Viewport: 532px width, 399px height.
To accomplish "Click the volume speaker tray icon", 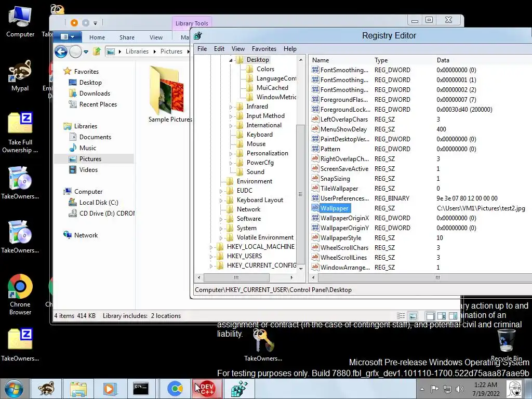I will click(460, 389).
